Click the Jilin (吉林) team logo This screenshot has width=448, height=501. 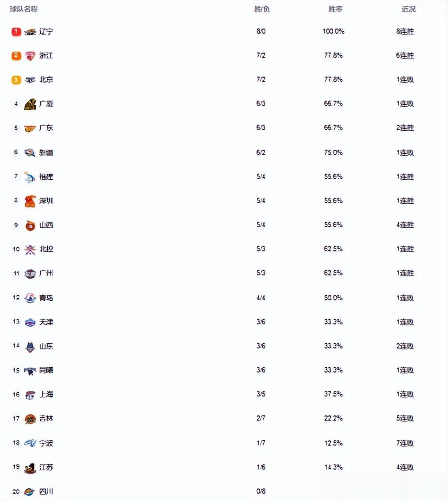tap(30, 419)
